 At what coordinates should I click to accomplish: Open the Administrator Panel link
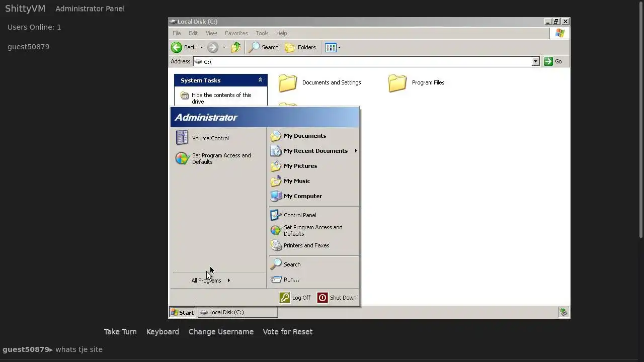coord(90,9)
